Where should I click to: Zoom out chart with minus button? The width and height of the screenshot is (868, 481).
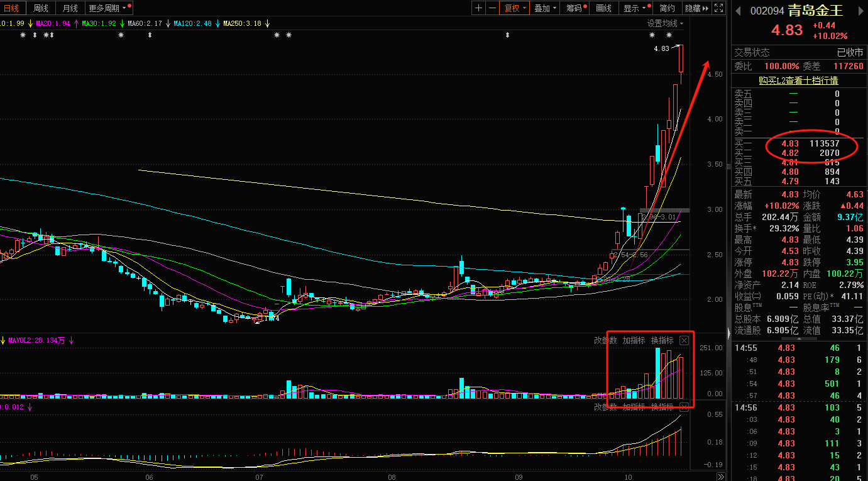(492, 8)
